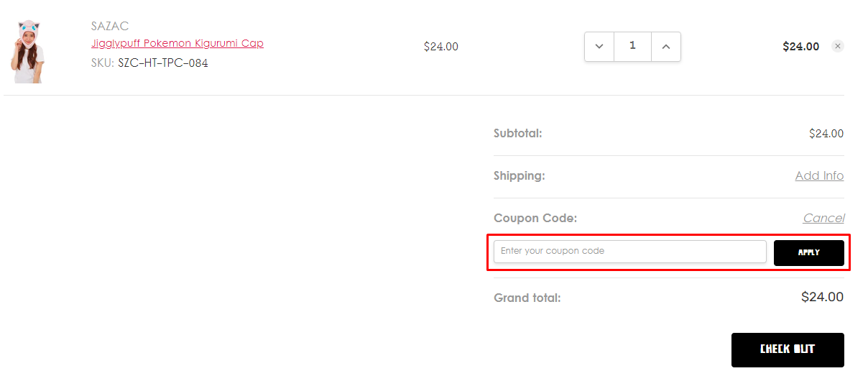Decrease item quantity with down chevron
This screenshot has height=376, width=868.
599,47
